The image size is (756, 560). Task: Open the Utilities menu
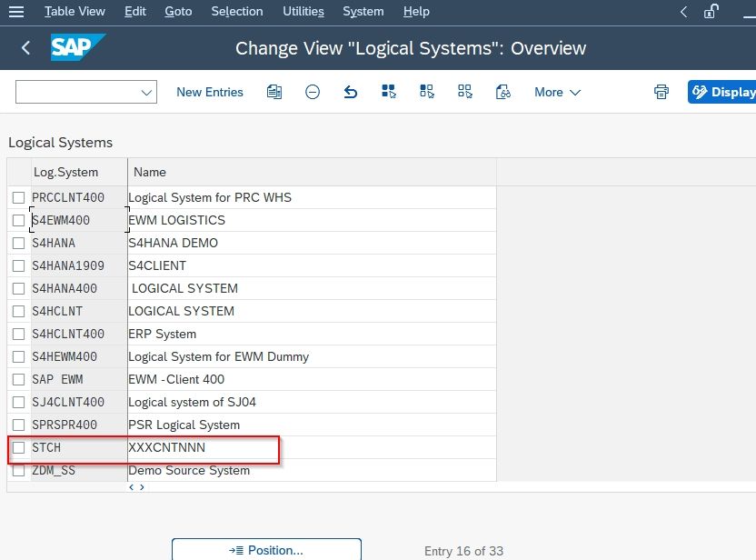[x=303, y=12]
